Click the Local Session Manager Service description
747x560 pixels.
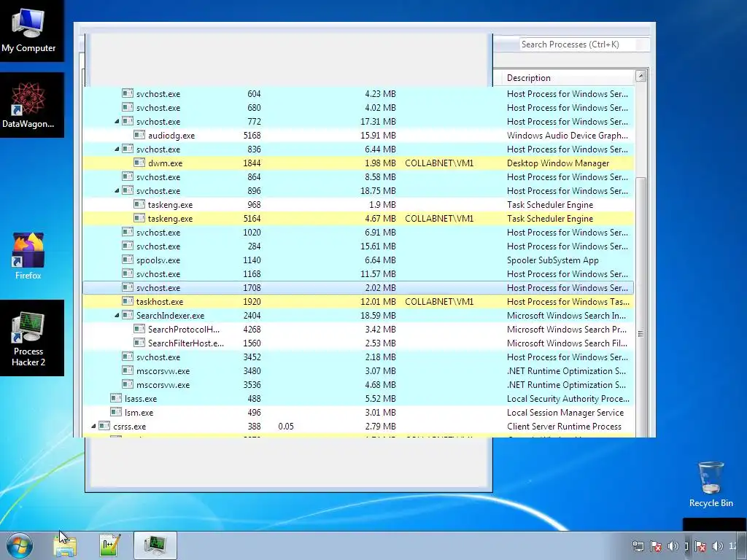pyautogui.click(x=565, y=413)
